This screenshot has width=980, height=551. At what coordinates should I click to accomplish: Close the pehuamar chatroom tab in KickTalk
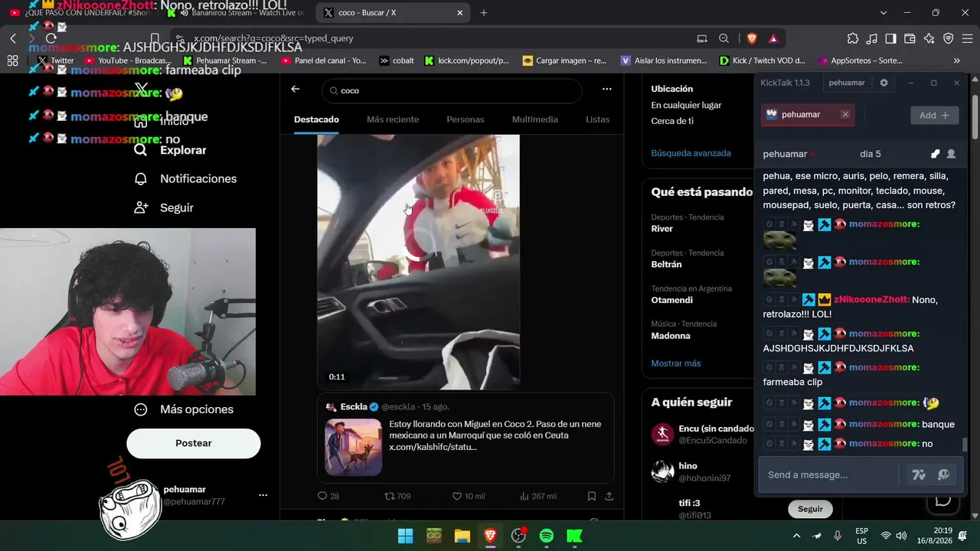click(x=845, y=114)
